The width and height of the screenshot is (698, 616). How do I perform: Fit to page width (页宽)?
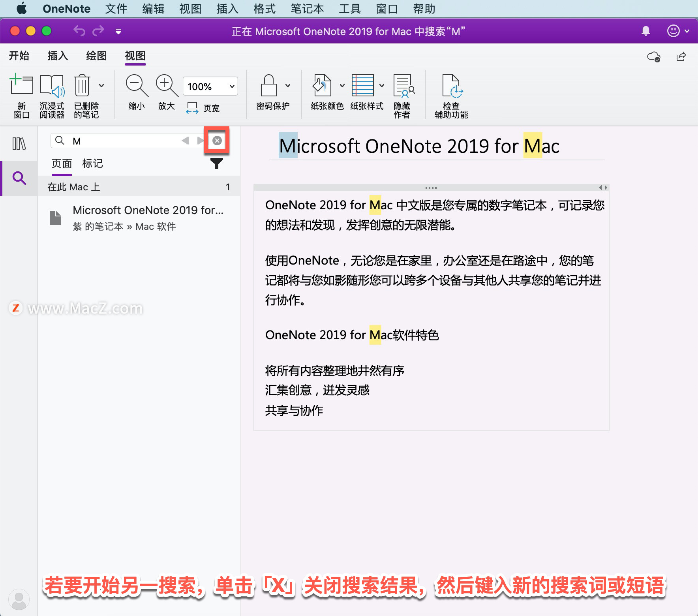point(203,108)
